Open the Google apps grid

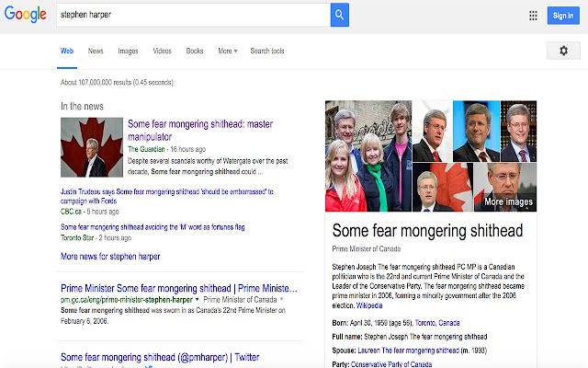coord(533,16)
